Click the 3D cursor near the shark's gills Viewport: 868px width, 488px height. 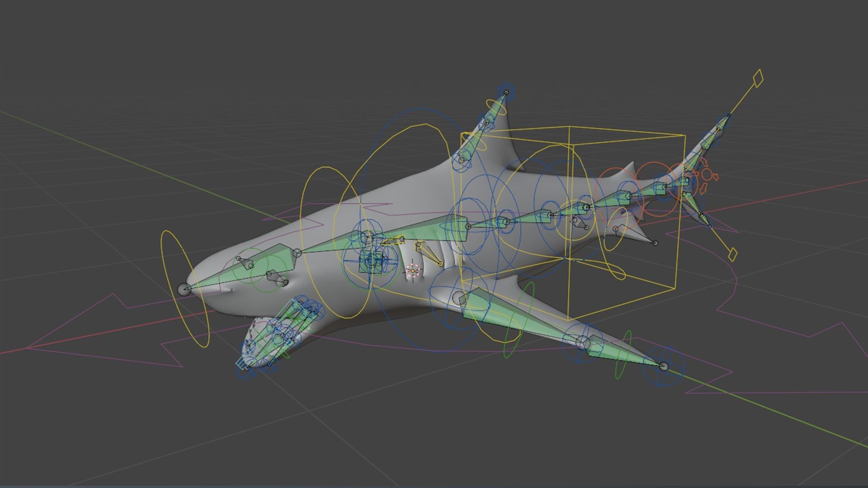click(413, 271)
